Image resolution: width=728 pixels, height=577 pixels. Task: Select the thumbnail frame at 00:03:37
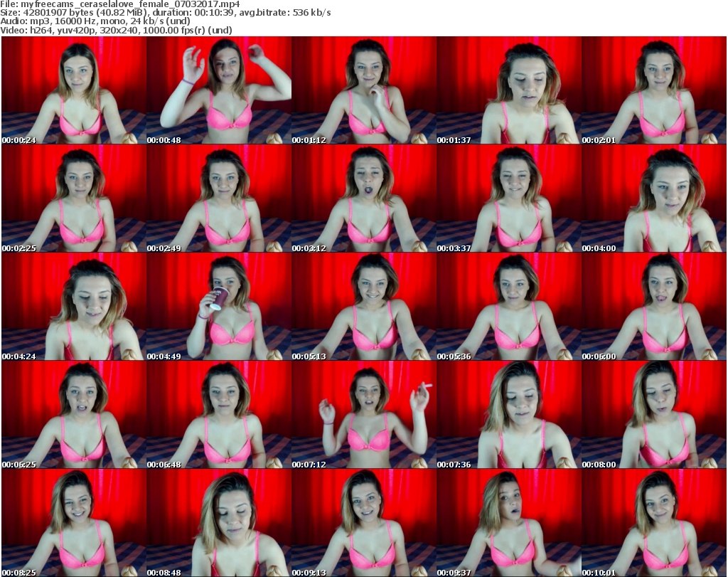(x=509, y=198)
